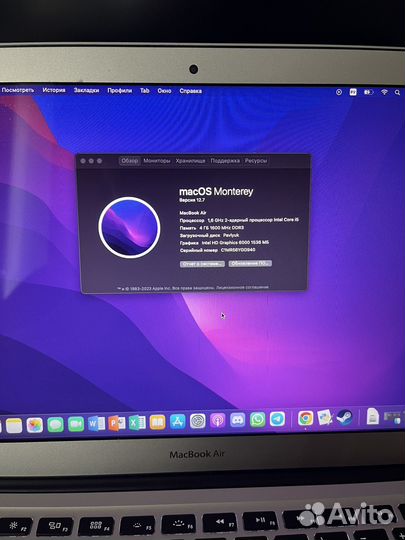Open the Podcasts app in the Dock
The width and height of the screenshot is (405, 540).
(x=218, y=420)
